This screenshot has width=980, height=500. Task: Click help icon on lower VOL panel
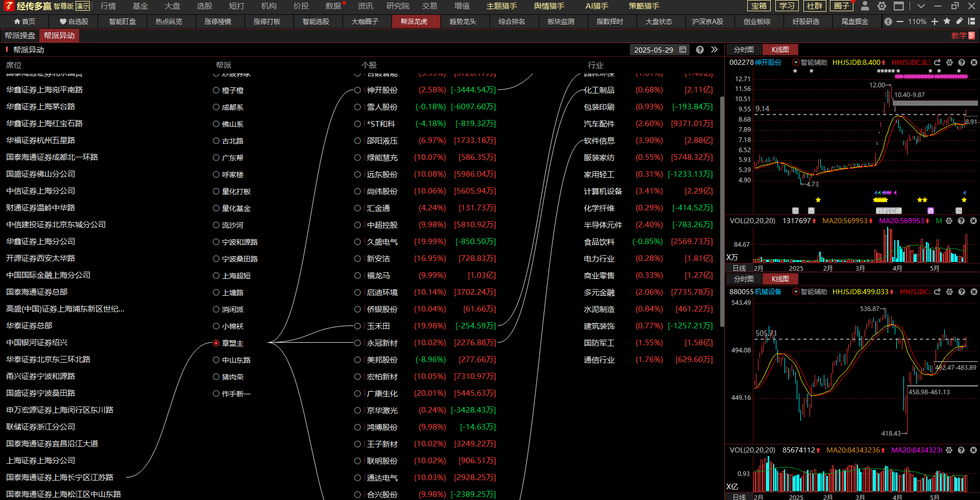click(x=961, y=450)
